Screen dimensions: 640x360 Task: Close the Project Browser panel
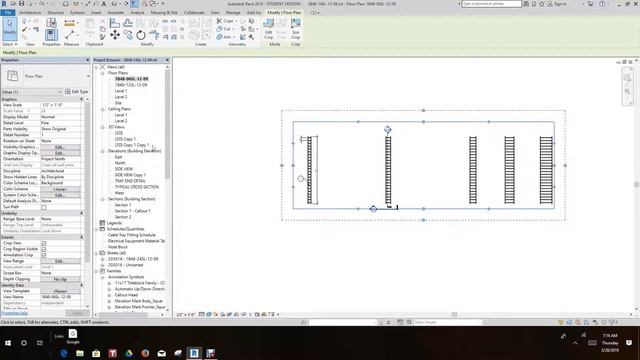[x=167, y=60]
